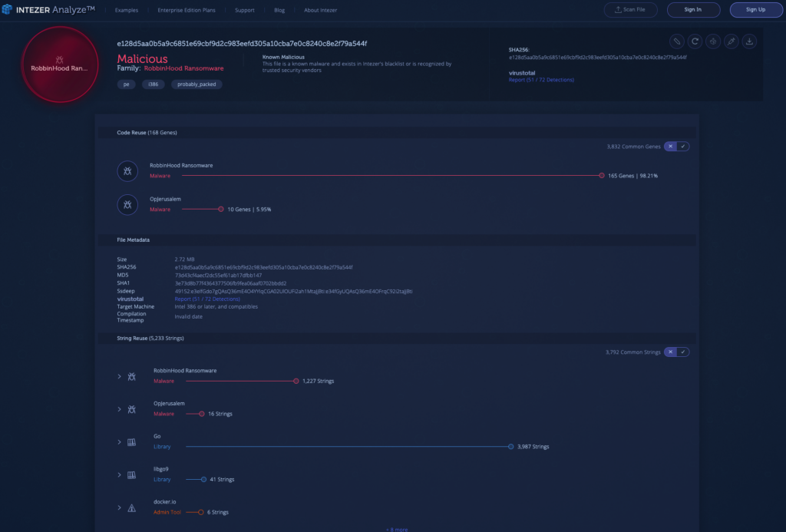Click the pencil edit icon
This screenshot has width=786, height=532.
click(676, 41)
